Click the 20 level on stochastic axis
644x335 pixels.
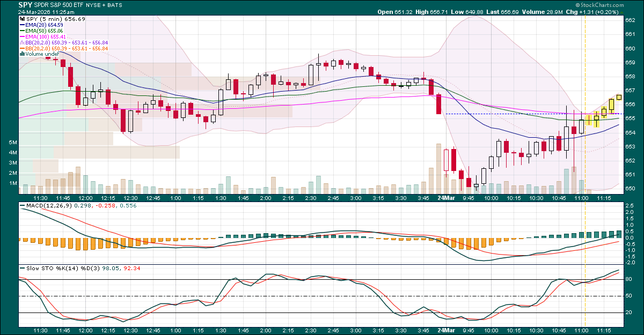[x=629, y=312]
